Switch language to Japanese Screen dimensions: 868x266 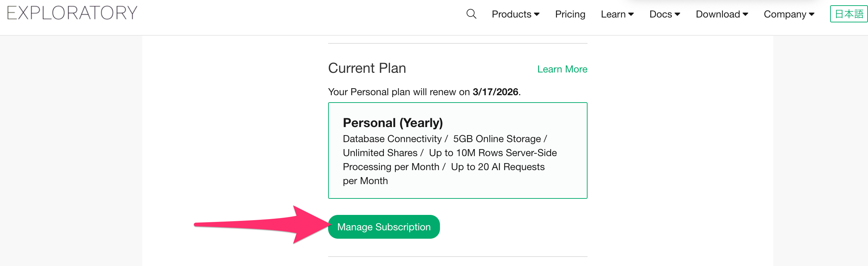tap(849, 14)
